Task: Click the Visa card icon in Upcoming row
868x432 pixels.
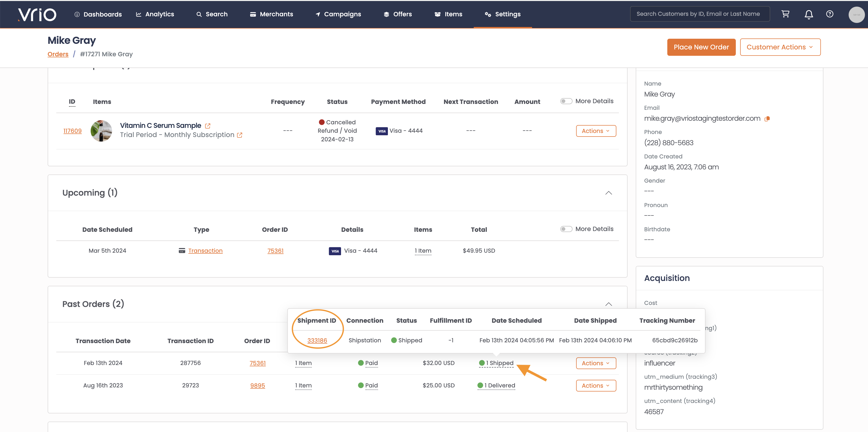Action: [335, 251]
